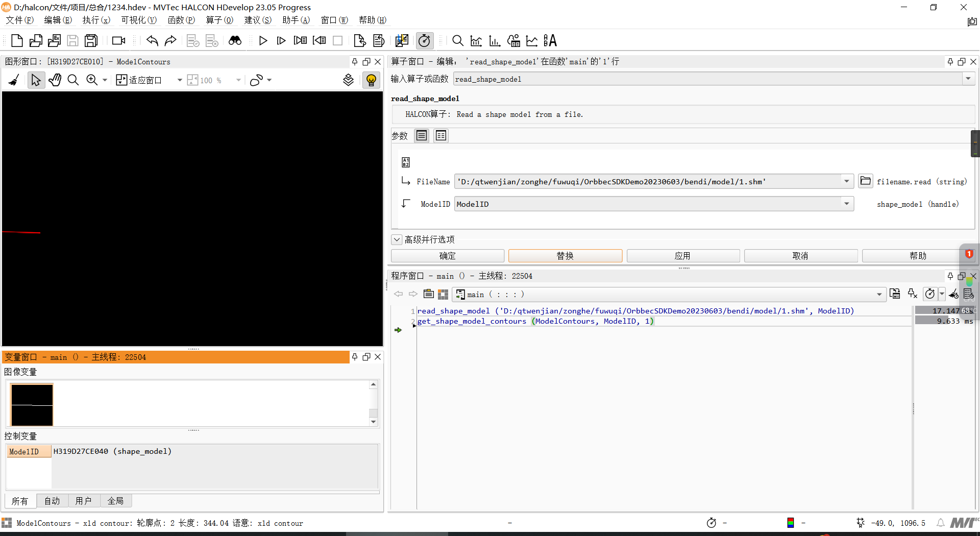Screen dimensions: 980x536
Task: Expand the advanced parallelization options
Action: click(397, 239)
